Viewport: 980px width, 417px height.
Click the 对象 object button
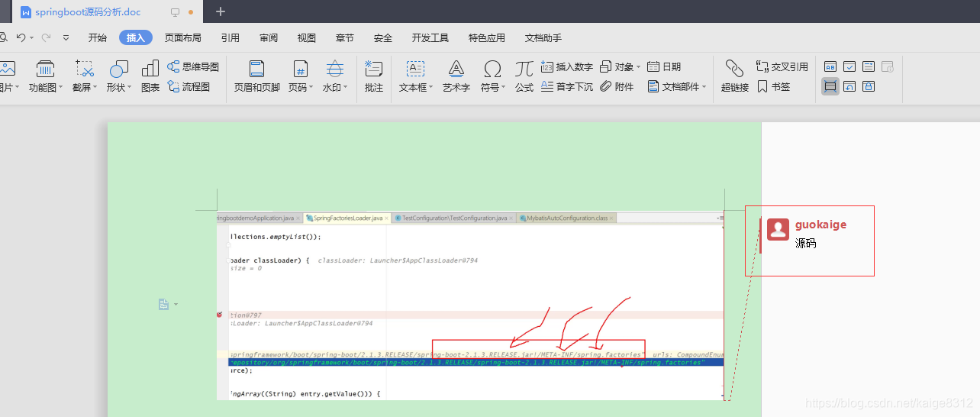616,67
